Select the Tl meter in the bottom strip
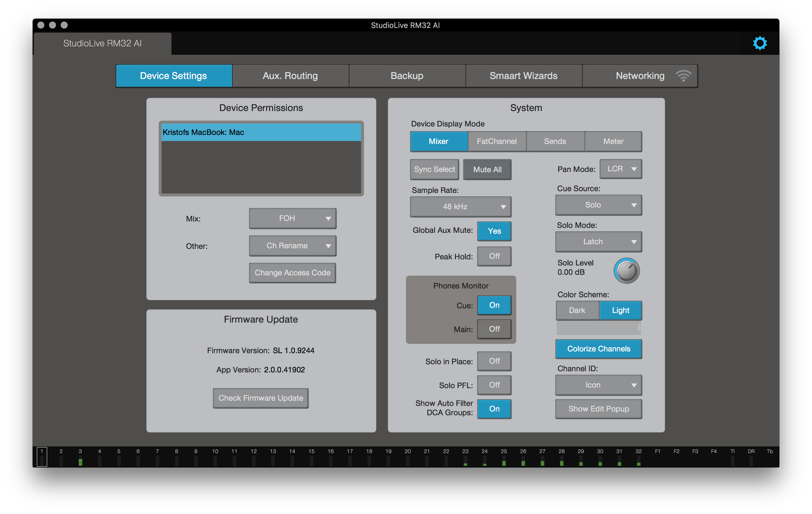 732,457
